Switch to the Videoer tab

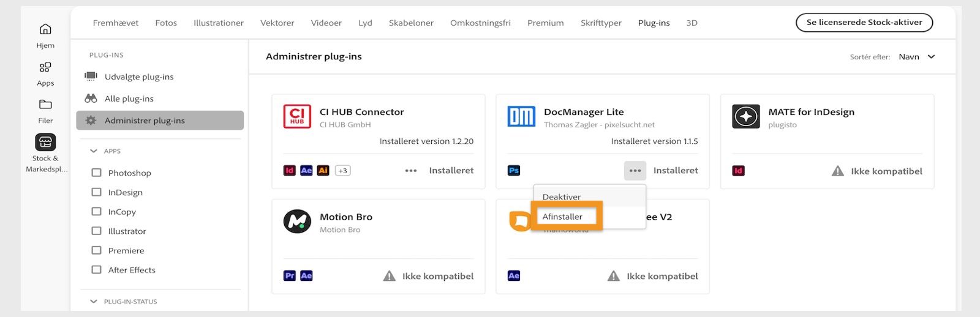tap(326, 23)
